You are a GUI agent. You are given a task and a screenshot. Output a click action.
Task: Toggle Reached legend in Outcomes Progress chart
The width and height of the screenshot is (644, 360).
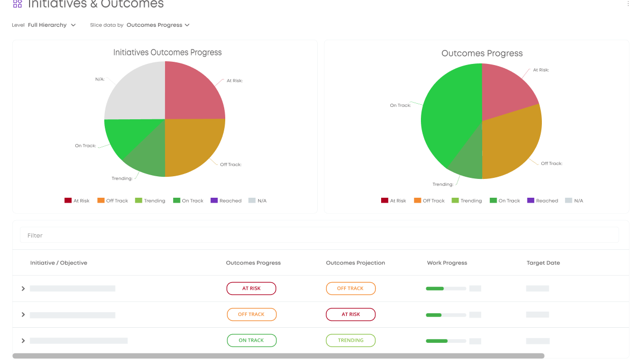click(542, 201)
